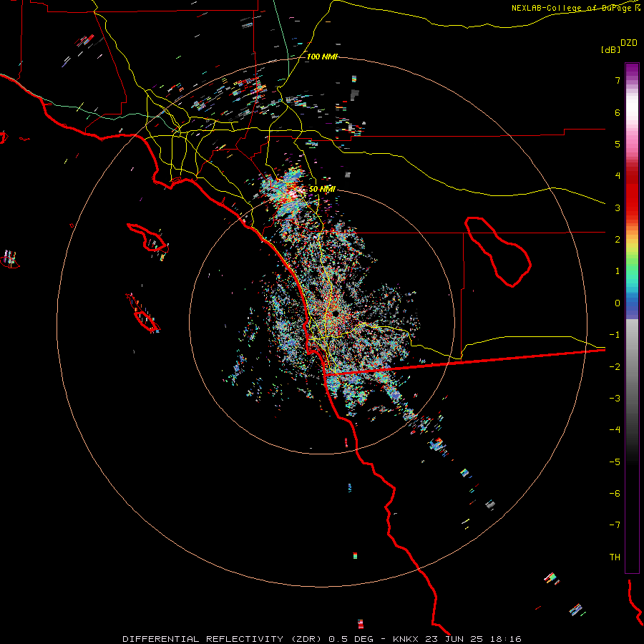The image size is (644, 644).
Task: Click the TH threshold label on color scale
Action: point(615,557)
